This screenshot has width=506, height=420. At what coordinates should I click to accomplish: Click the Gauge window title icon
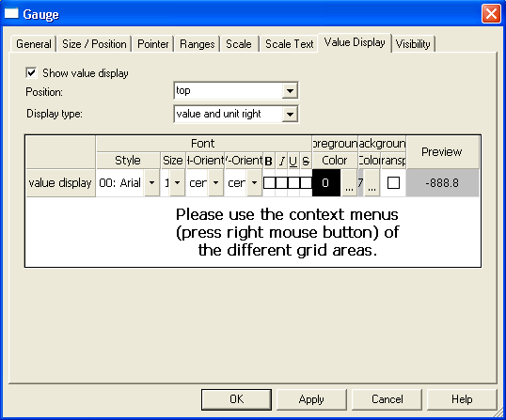11,14
